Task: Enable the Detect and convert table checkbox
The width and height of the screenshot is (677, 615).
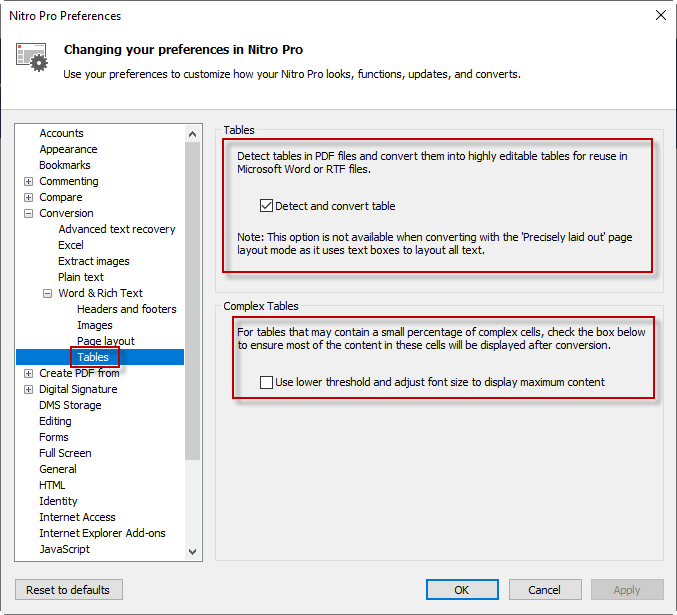Action: click(266, 206)
